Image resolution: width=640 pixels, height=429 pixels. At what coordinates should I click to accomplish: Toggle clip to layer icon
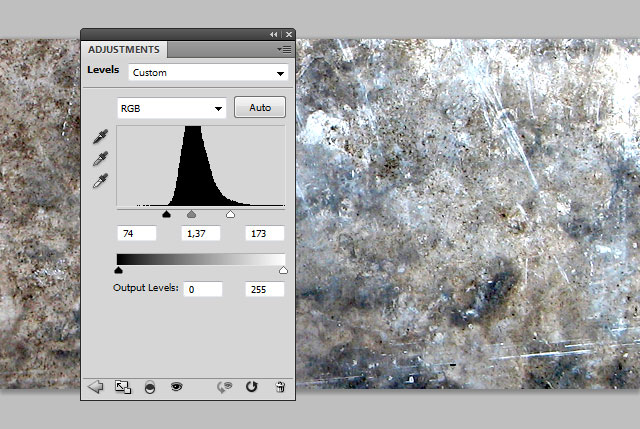coord(150,387)
